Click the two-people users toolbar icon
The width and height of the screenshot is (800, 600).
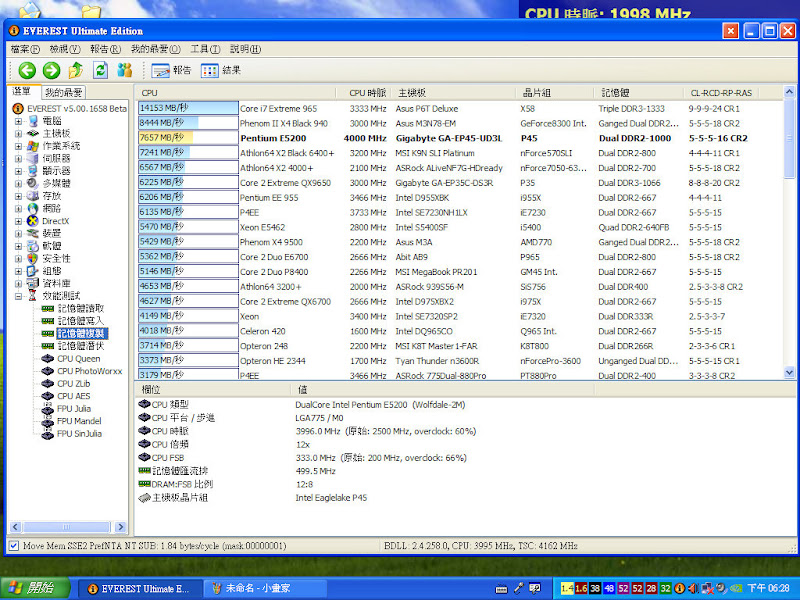click(x=125, y=70)
